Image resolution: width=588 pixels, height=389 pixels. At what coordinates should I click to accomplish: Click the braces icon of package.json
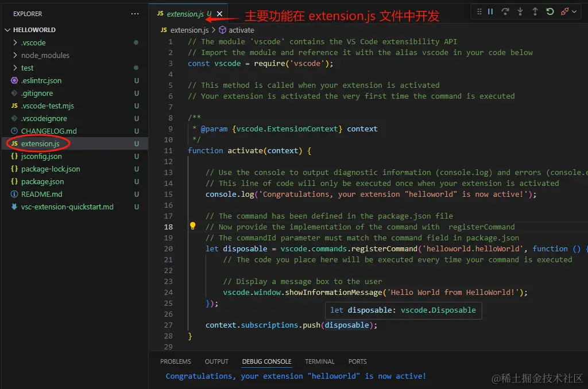(14, 181)
